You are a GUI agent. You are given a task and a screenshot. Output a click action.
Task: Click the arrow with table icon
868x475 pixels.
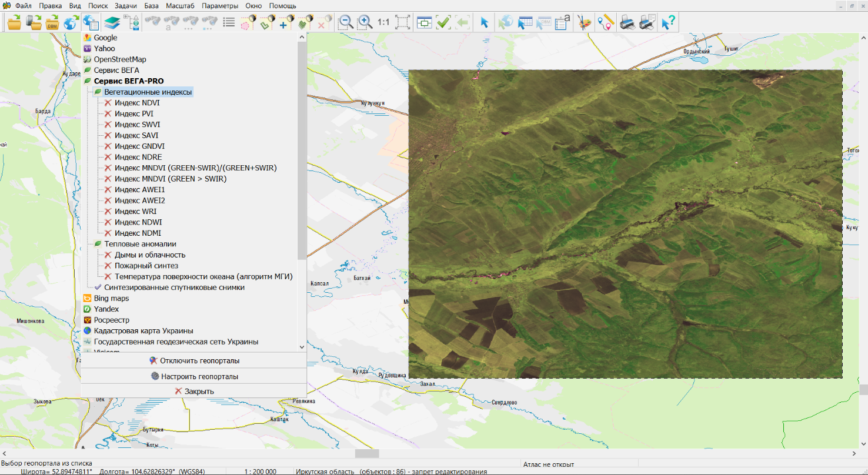pos(525,22)
